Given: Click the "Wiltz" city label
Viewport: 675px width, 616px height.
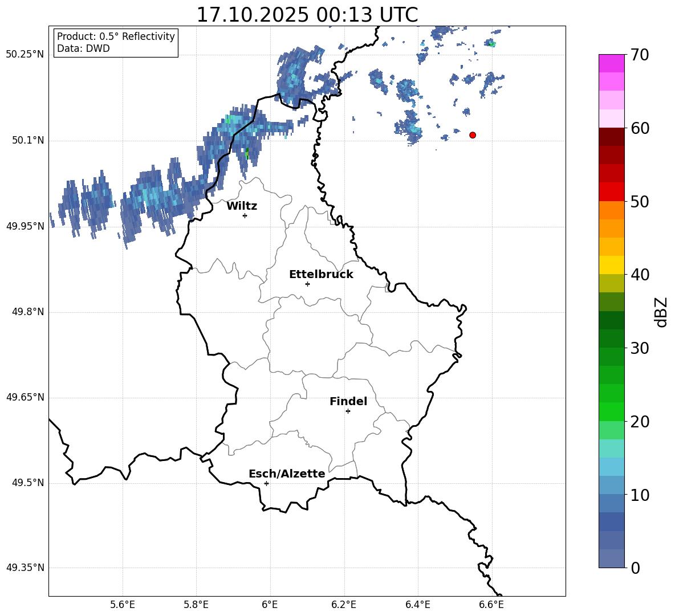Looking at the screenshot, I should coord(242,206).
